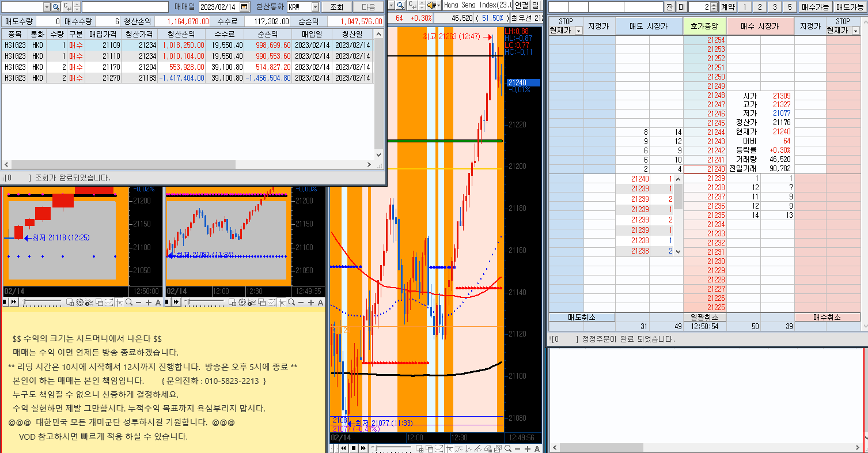Click the zoom-in plus icon of main chart toolbar
Screen dimensions: 868x453
[527, 448]
